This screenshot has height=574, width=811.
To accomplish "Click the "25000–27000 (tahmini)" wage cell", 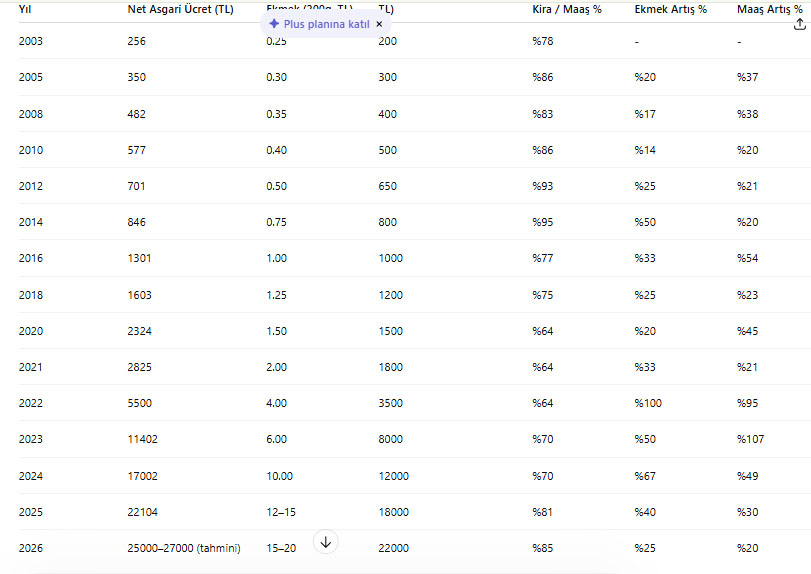I will click(x=184, y=548).
